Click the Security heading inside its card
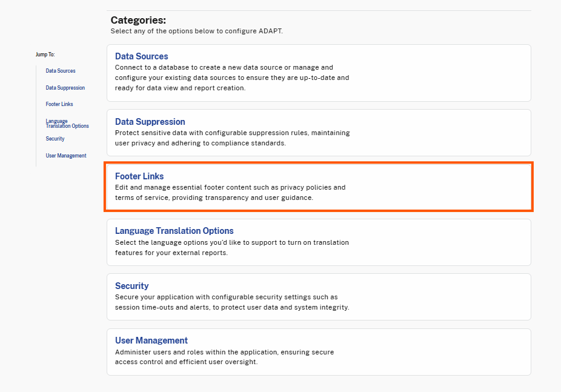 [x=131, y=285]
